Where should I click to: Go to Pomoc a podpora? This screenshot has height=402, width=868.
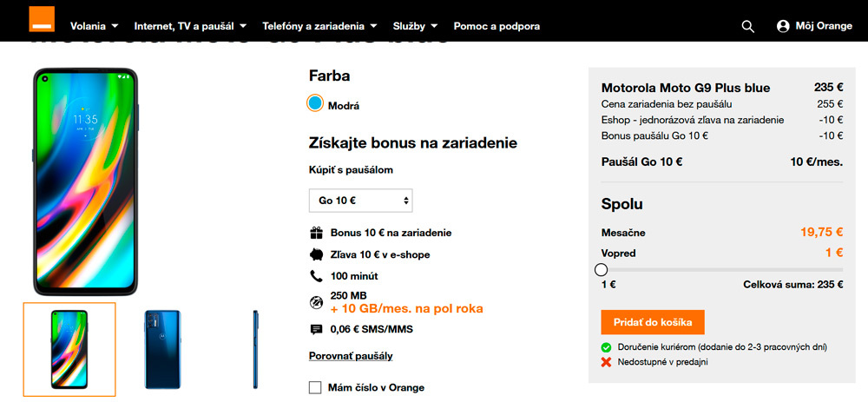(496, 26)
